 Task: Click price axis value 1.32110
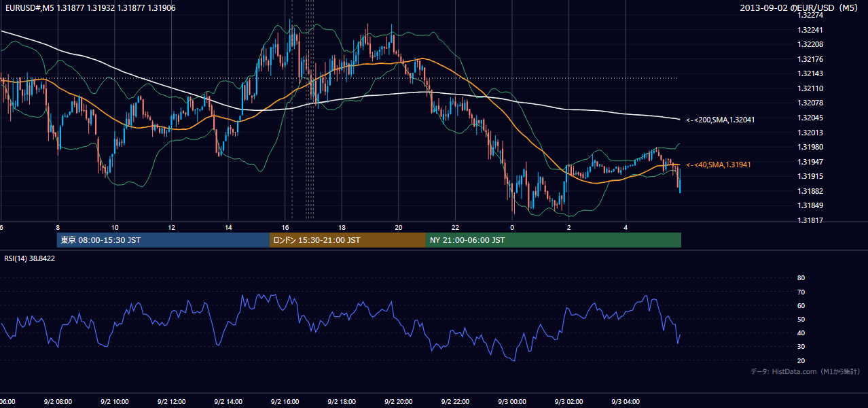(x=810, y=88)
